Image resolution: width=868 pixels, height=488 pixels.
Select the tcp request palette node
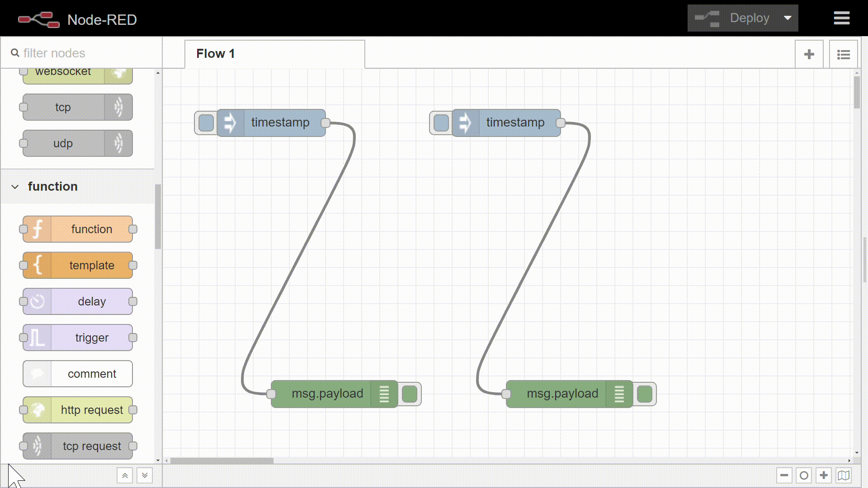[x=78, y=446]
